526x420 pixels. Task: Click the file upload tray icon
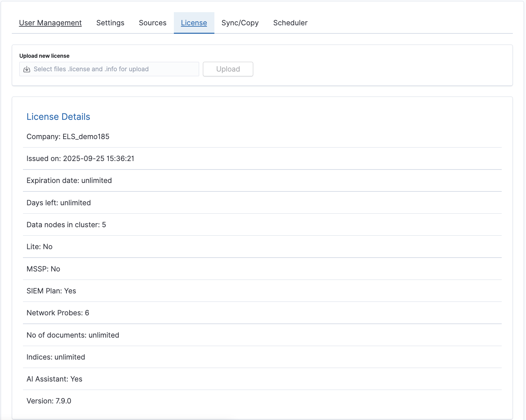pos(27,69)
